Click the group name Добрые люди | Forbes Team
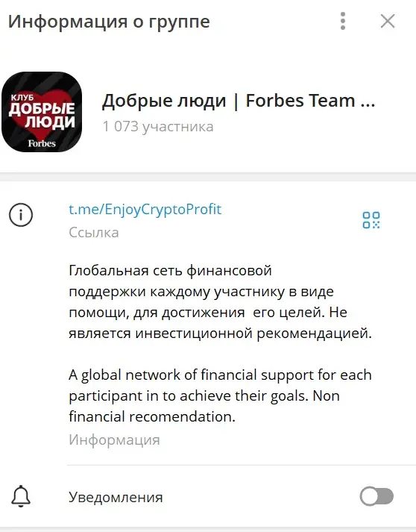This screenshot has width=416, height=532. [239, 101]
